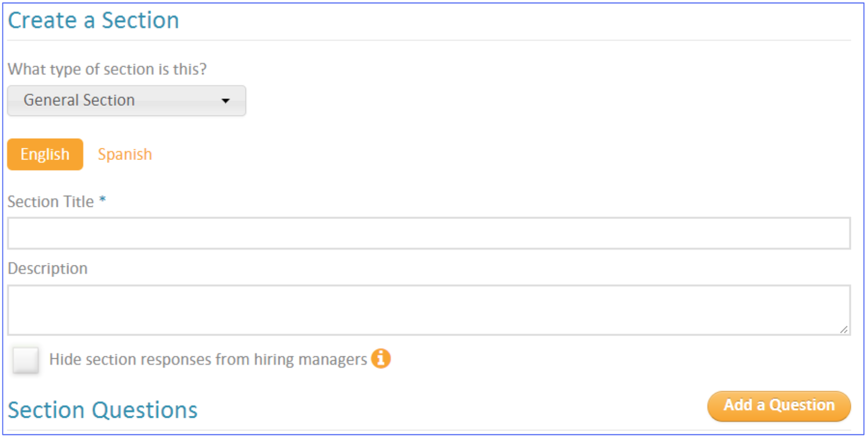Click the required asterisk next to Section Title
The height and width of the screenshot is (438, 868).
102,200
